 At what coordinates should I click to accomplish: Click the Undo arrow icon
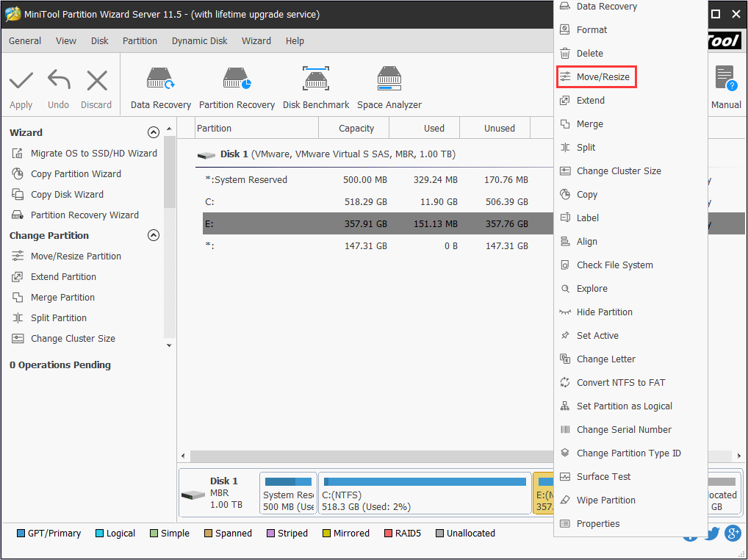point(59,80)
